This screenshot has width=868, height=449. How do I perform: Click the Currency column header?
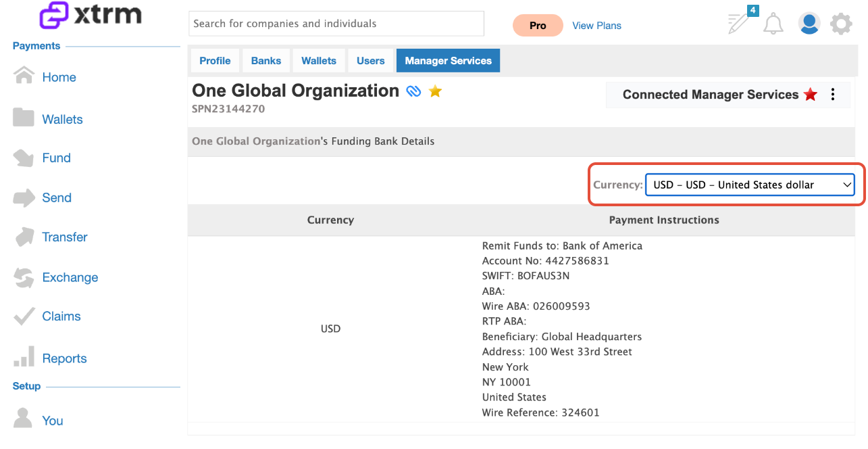(330, 220)
